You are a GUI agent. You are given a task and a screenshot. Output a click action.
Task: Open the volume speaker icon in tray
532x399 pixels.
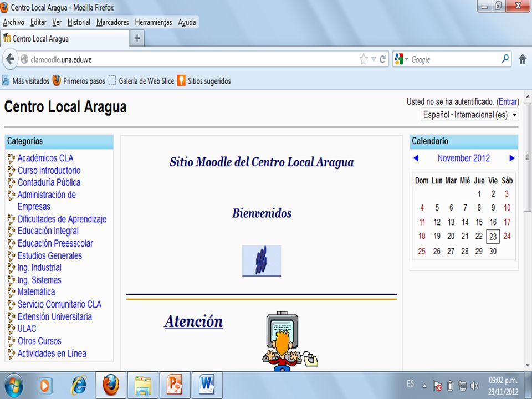(475, 386)
